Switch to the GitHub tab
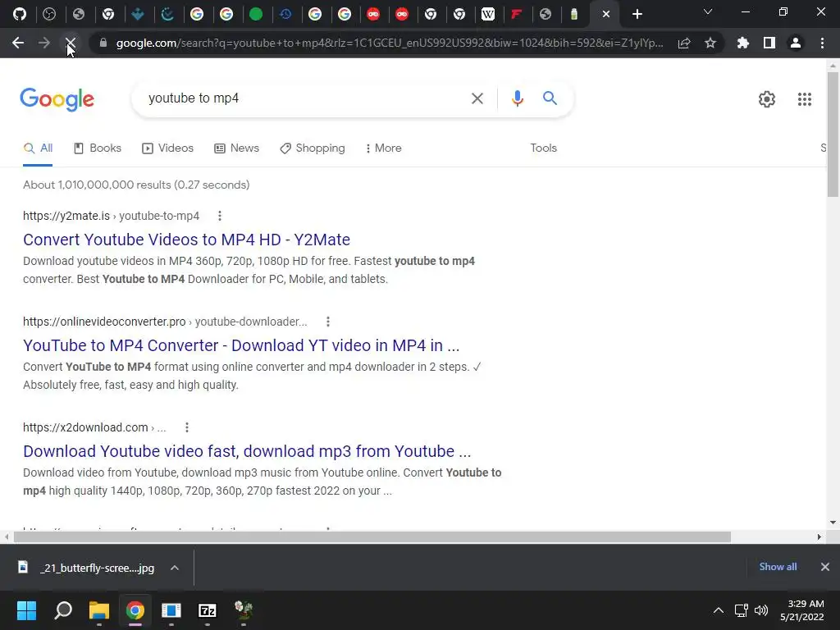Image resolution: width=840 pixels, height=630 pixels. click(20, 14)
